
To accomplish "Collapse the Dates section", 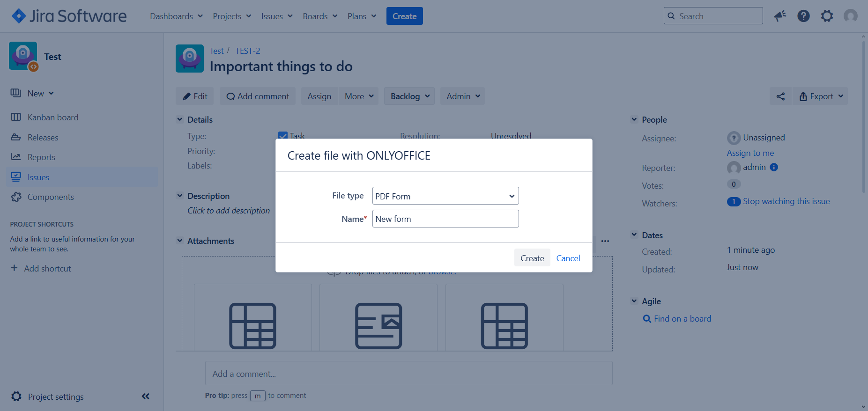I will coord(634,235).
